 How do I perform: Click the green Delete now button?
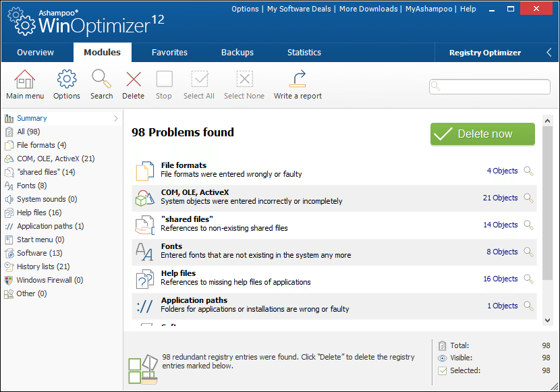tap(482, 134)
